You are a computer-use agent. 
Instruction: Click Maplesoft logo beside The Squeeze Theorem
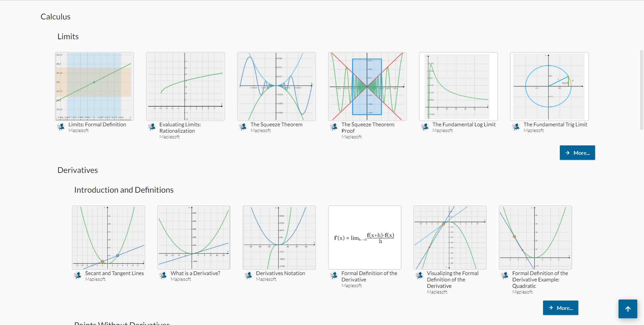pyautogui.click(x=243, y=127)
